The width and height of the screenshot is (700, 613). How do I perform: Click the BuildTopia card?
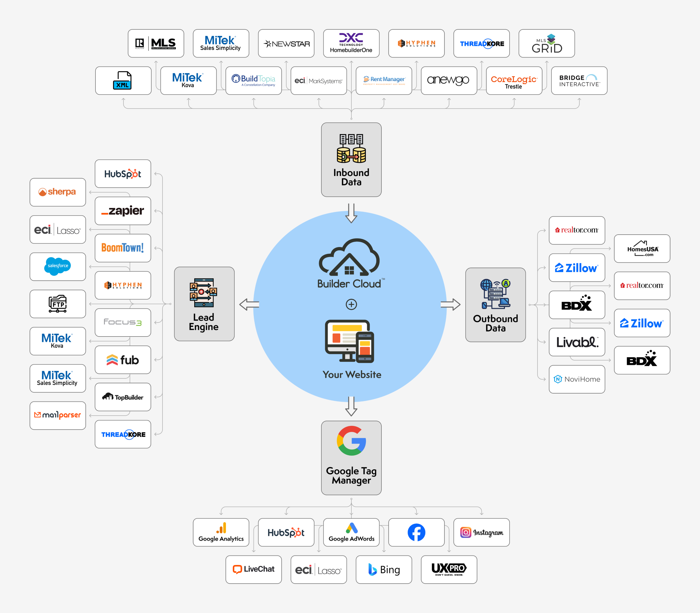click(253, 81)
